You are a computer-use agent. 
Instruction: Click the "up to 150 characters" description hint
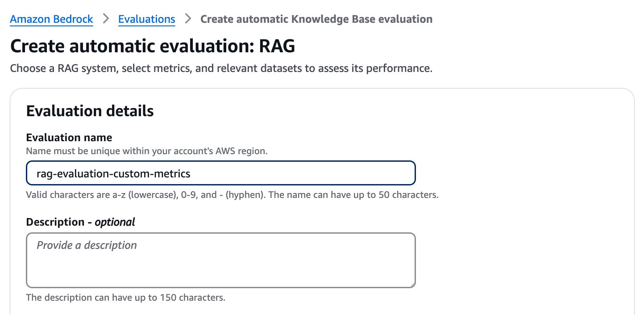pyautogui.click(x=126, y=297)
